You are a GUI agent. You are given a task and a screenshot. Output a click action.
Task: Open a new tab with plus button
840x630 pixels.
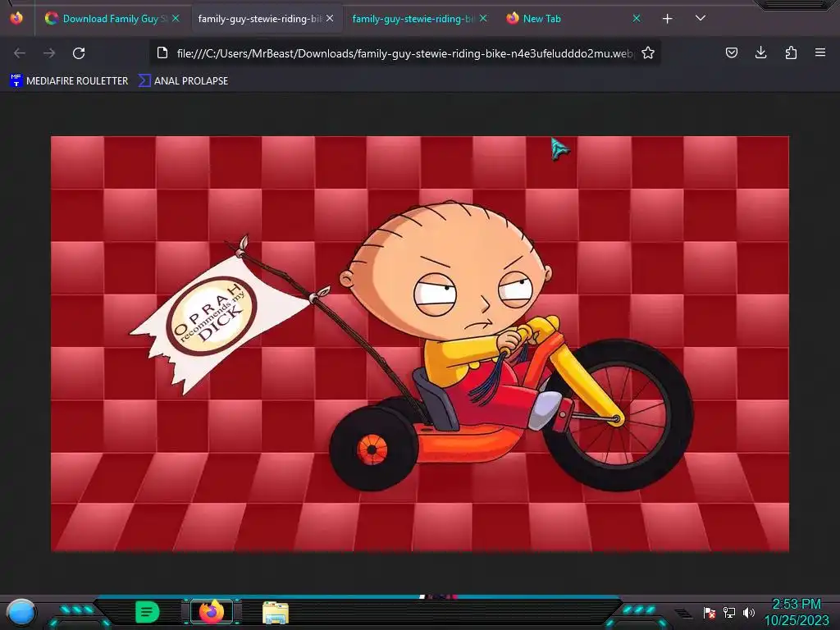click(x=667, y=19)
